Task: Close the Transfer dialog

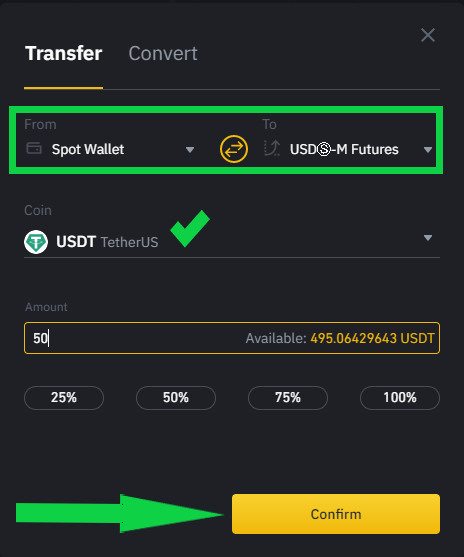Action: tap(428, 35)
